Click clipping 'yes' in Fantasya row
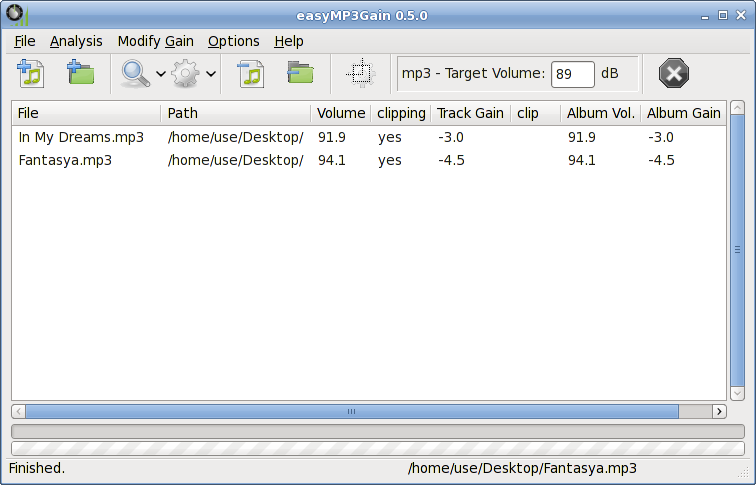This screenshot has width=756, height=485. click(390, 161)
